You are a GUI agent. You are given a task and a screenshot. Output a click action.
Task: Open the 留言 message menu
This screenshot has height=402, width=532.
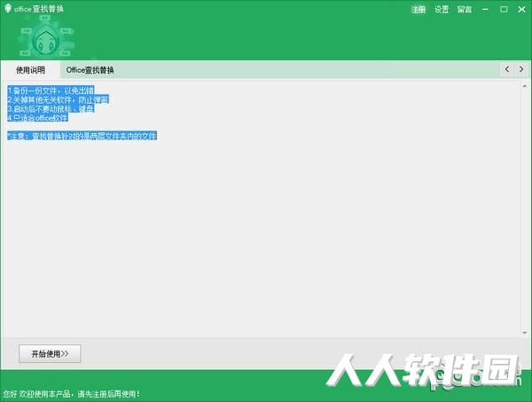click(464, 9)
